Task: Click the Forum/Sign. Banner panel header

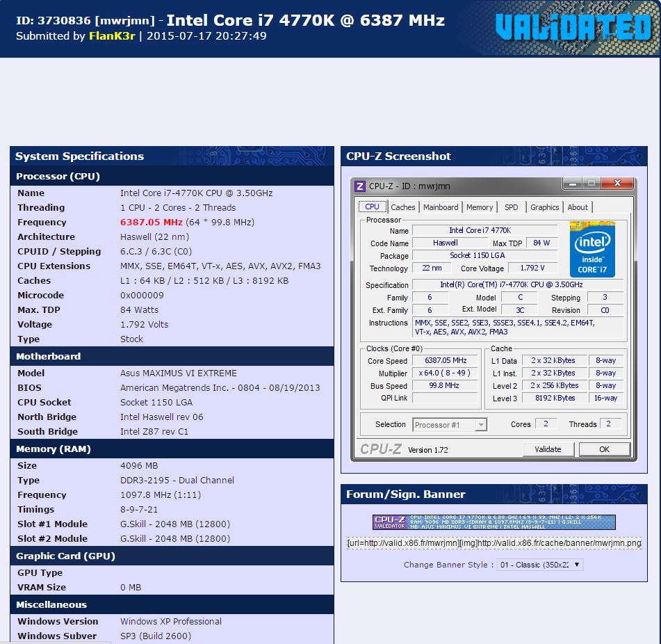Action: [x=493, y=494]
